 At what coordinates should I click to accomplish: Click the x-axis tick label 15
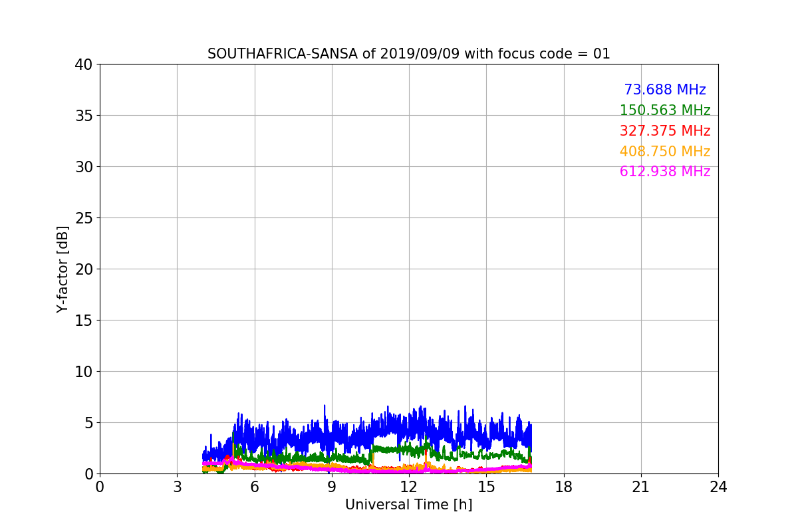(485, 487)
